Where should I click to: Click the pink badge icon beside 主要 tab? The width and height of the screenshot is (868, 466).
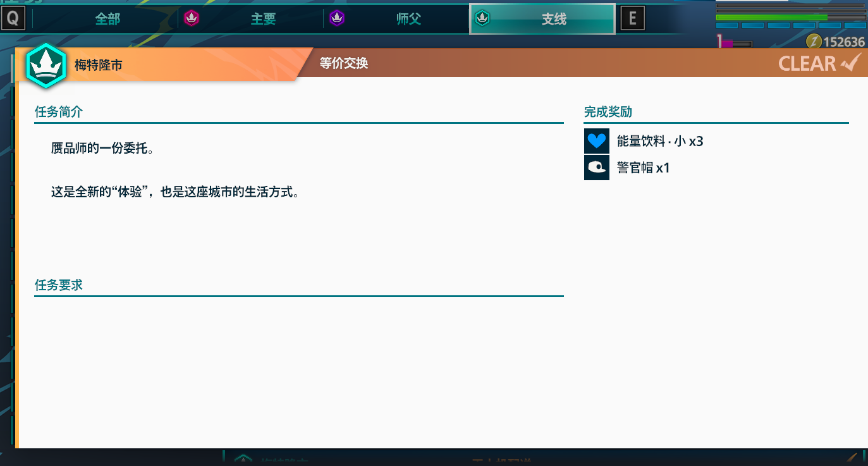pyautogui.click(x=192, y=18)
